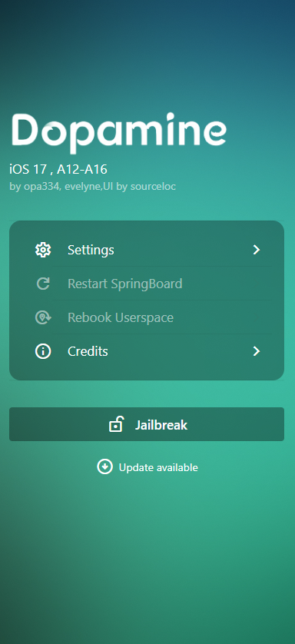Click the Rebook Userspace icon
The image size is (295, 644).
click(x=43, y=317)
